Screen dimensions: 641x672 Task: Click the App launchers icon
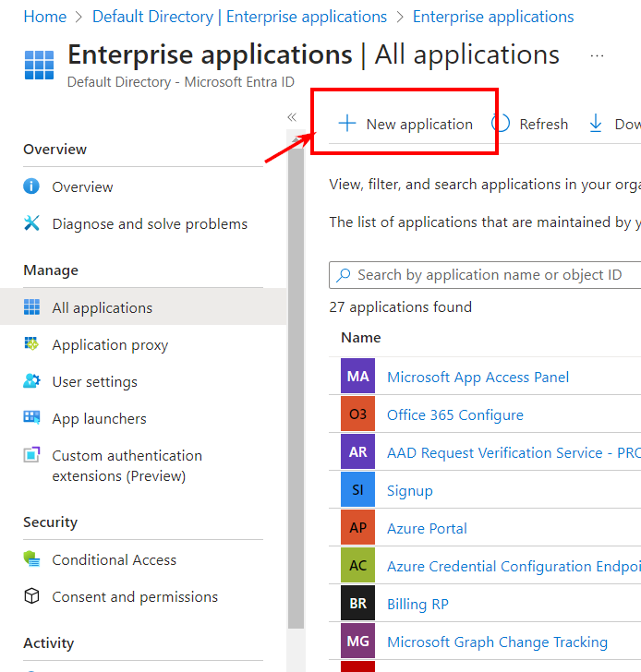(x=31, y=417)
